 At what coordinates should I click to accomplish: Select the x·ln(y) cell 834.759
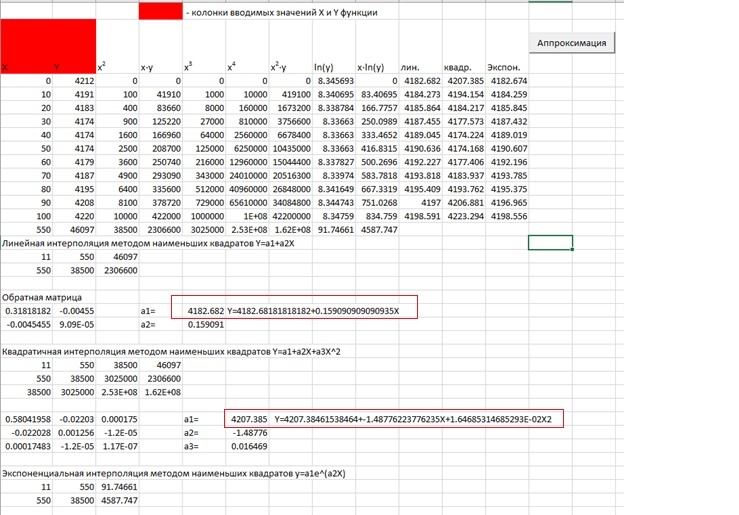(x=377, y=216)
